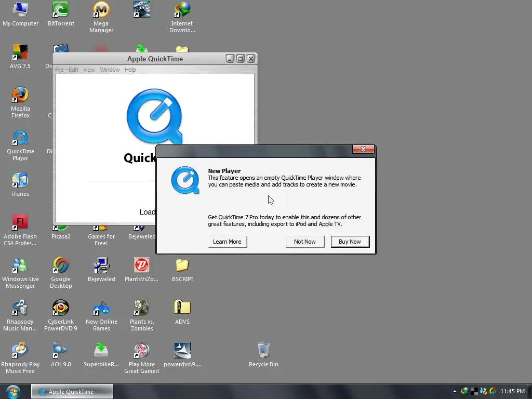532x399 pixels.
Task: Launch Adobe Flash CS4 Professional icon
Action: (x=20, y=230)
